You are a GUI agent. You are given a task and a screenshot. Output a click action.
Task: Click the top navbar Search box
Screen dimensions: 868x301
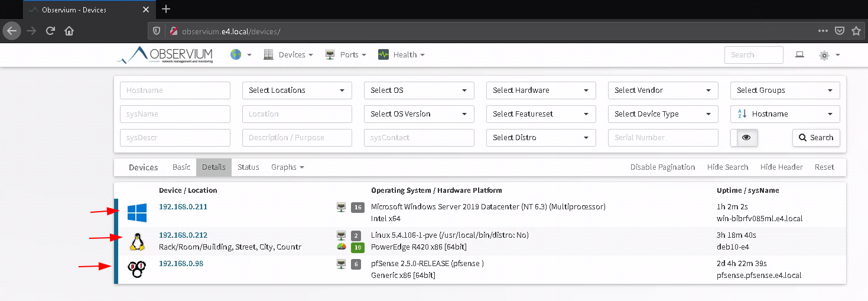click(x=754, y=55)
